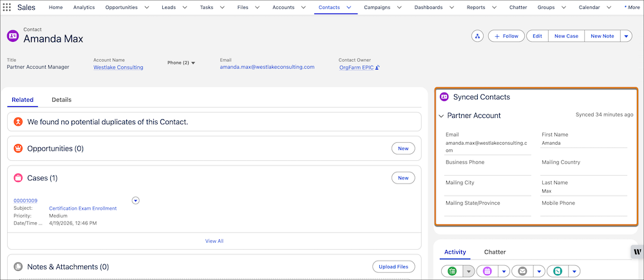Open the OrgFarm EPIC owner link
The height and width of the screenshot is (280, 644).
point(357,68)
